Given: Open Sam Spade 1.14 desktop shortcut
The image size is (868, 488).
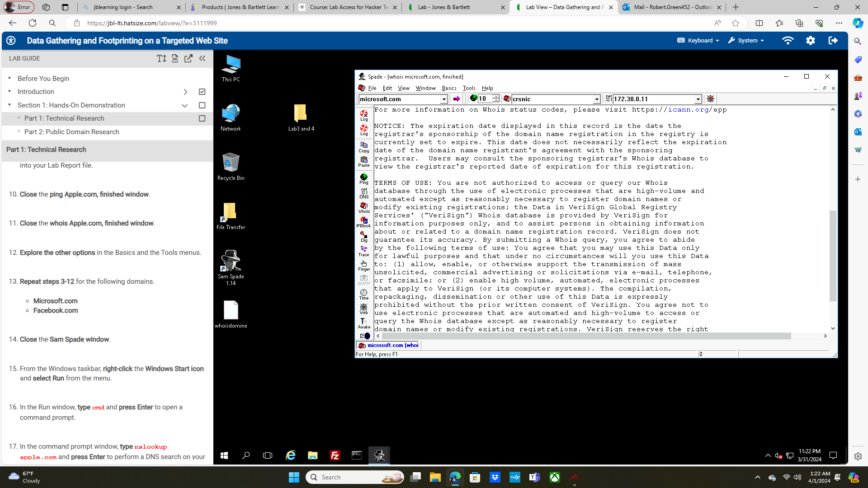Looking at the screenshot, I should [x=231, y=267].
